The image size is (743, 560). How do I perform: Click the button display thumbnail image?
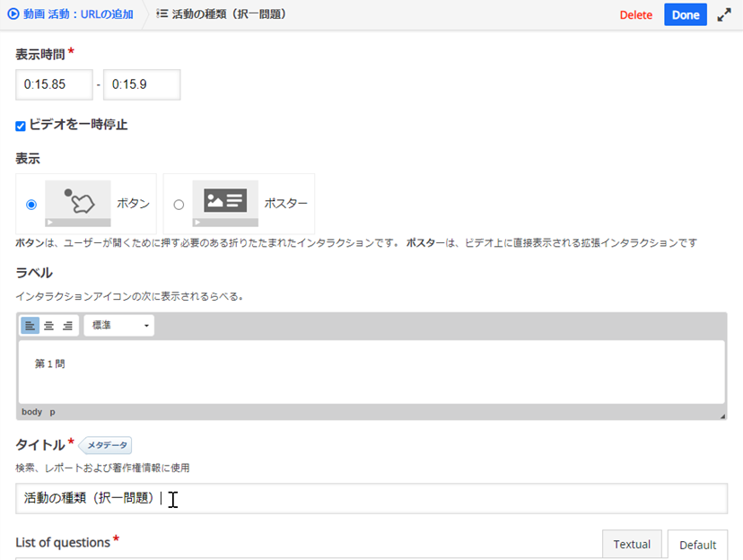[78, 204]
